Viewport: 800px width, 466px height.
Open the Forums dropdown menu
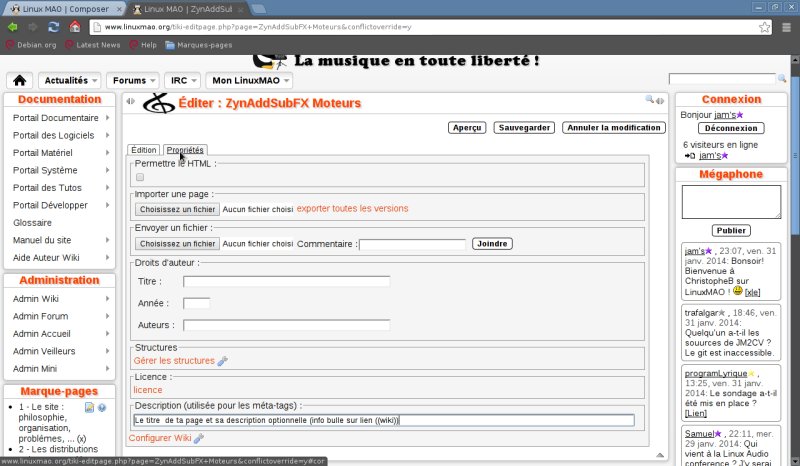(x=133, y=80)
